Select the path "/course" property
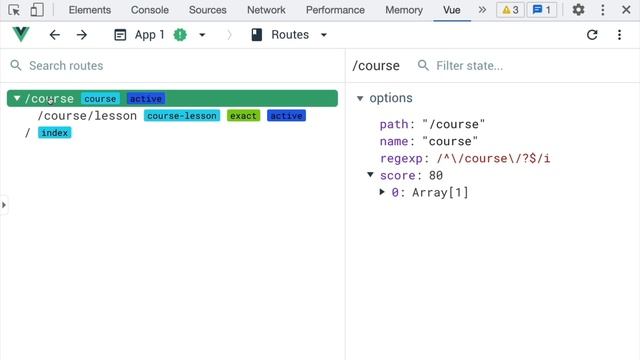The height and width of the screenshot is (360, 640). pos(432,124)
